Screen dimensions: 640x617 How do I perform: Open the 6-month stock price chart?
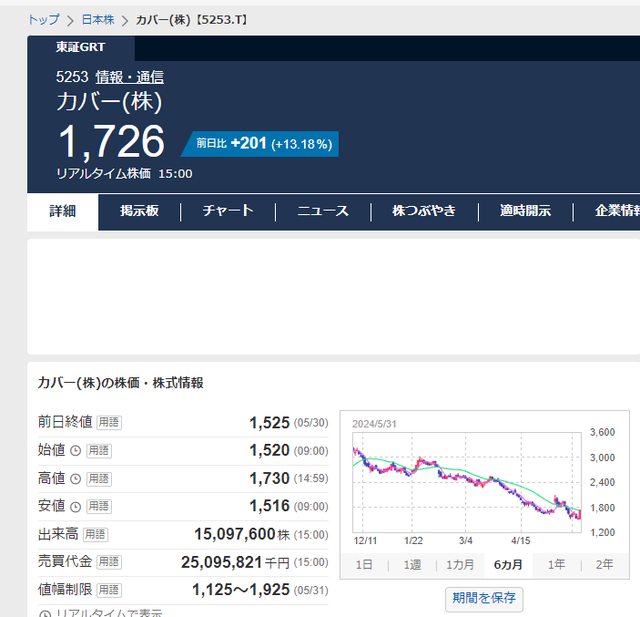click(467, 483)
